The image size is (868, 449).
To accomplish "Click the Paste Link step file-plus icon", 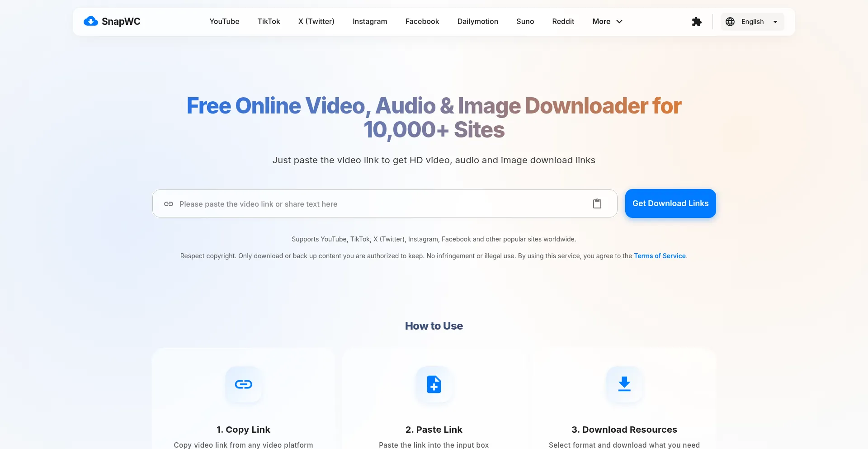I will pyautogui.click(x=434, y=384).
